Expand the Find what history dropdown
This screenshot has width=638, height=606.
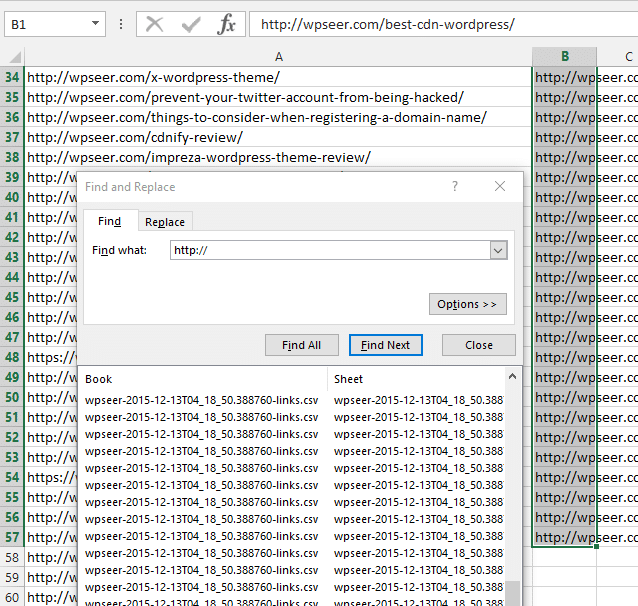point(498,250)
